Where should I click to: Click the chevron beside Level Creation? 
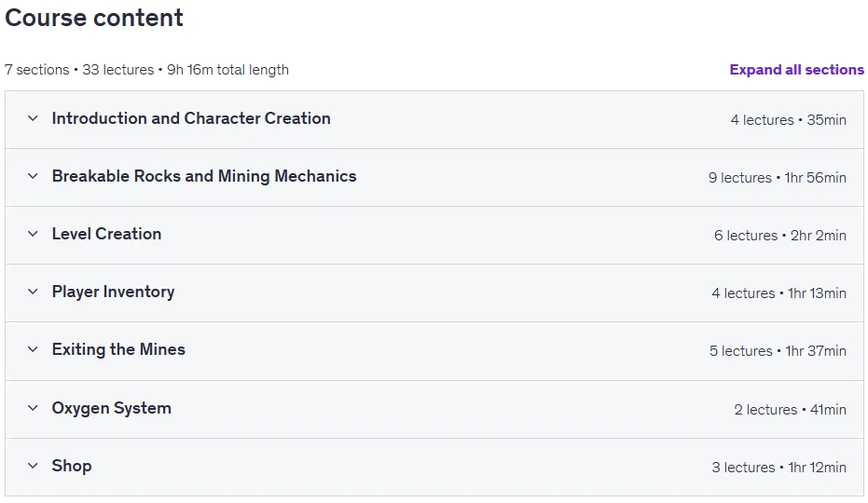pyautogui.click(x=33, y=234)
